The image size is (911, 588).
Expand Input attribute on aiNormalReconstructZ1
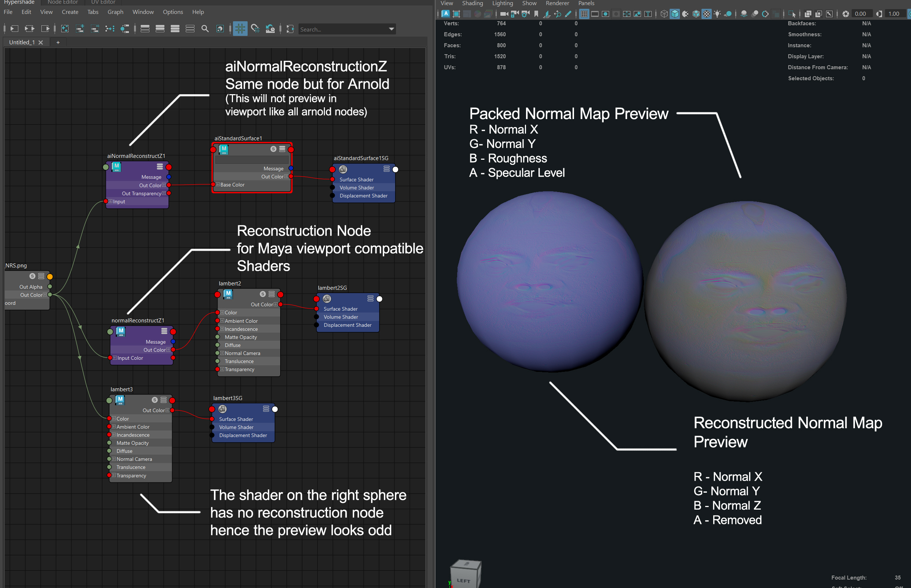pos(110,201)
